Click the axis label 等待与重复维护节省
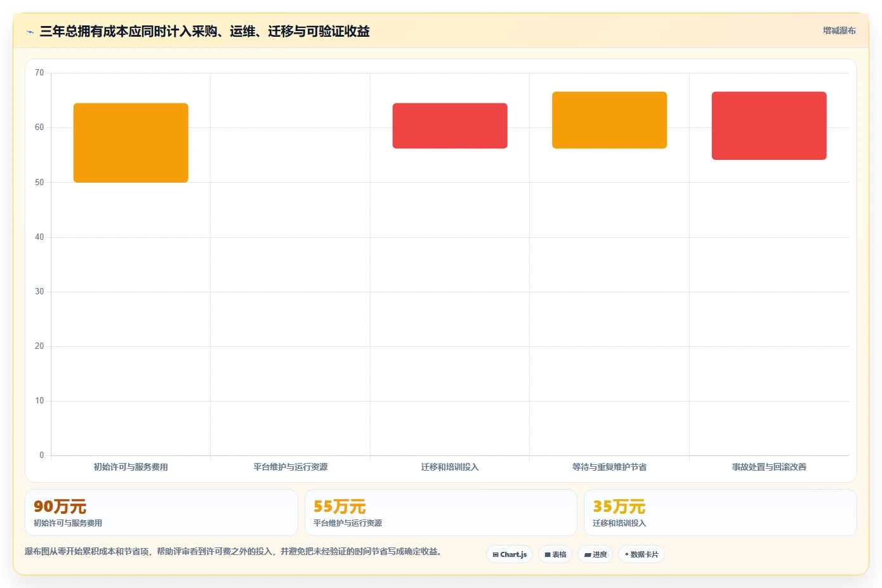This screenshot has height=588, width=882. [x=609, y=467]
